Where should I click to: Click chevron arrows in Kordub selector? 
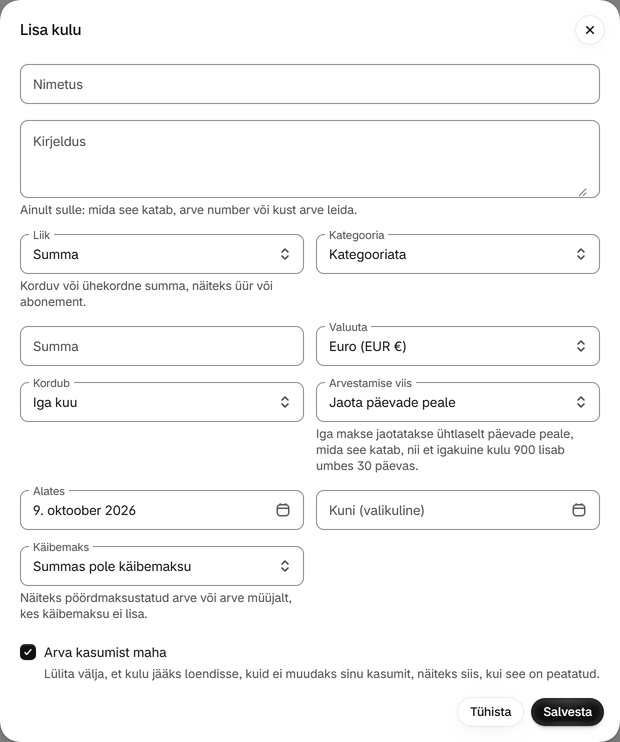point(284,402)
